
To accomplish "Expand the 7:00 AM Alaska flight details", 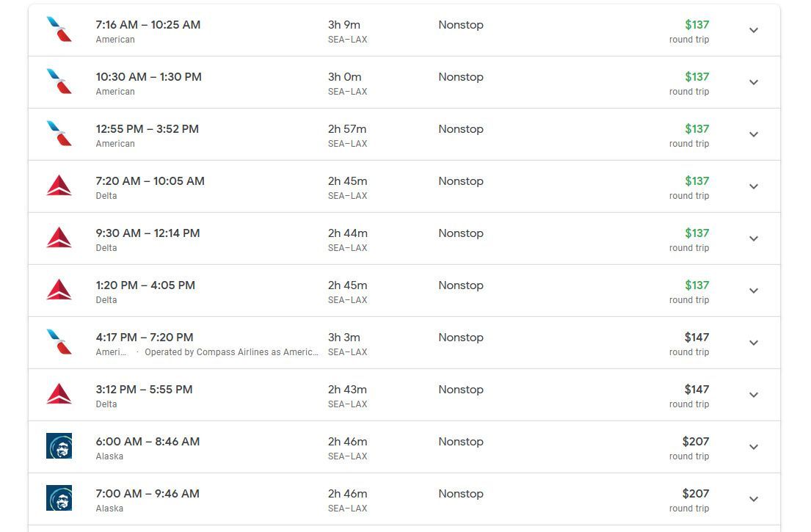I will pos(754,500).
